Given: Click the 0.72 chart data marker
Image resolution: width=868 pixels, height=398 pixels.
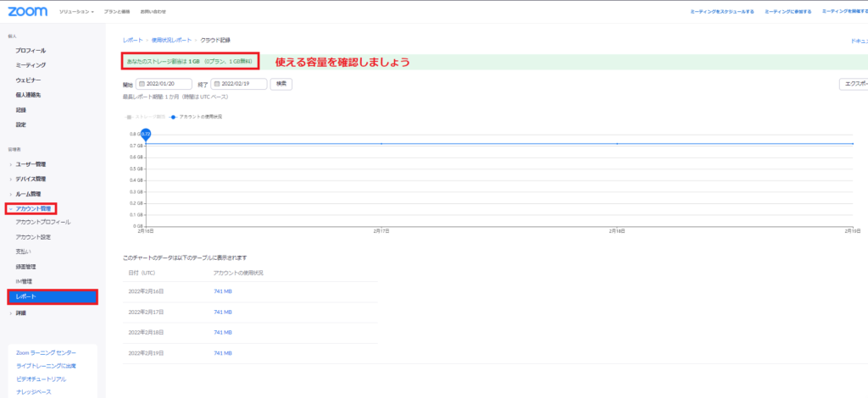Looking at the screenshot, I should 146,134.
